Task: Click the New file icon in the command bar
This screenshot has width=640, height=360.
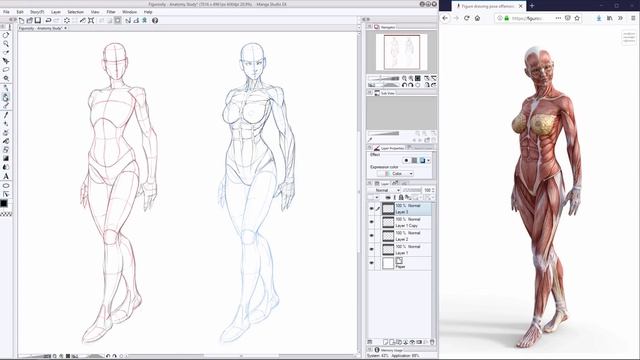Action: pos(22,20)
